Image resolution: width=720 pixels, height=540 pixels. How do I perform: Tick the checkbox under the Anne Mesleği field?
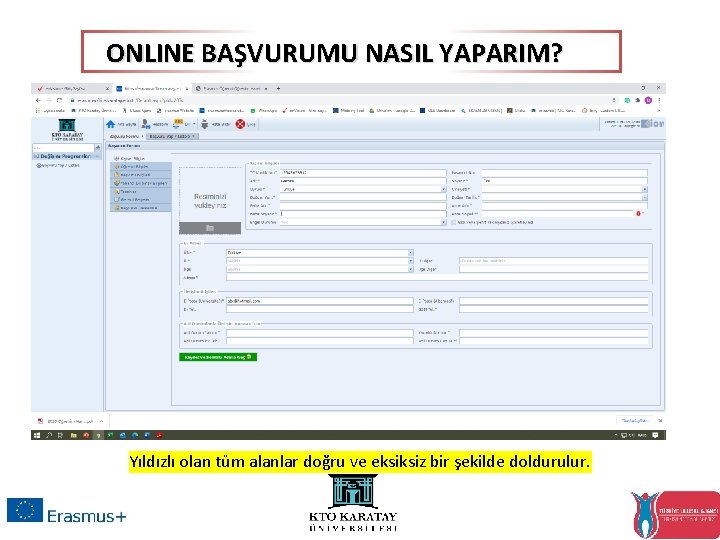454,222
